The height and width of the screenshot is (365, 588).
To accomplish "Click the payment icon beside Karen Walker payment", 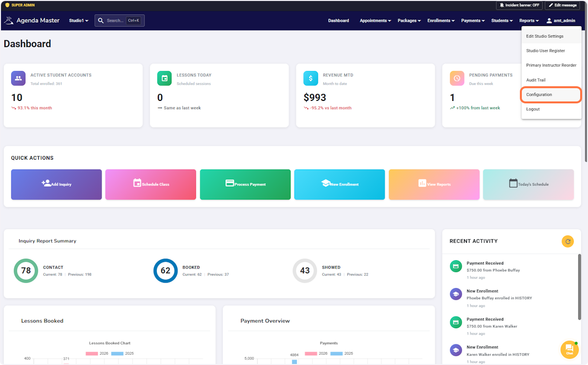I will tap(456, 322).
